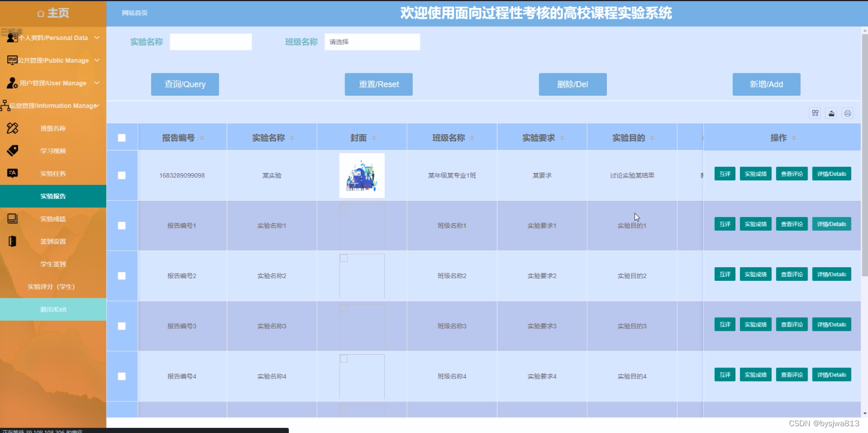868x433 pixels.
Task: Expand the 个人资料/Personal Data menu chevron
Action: click(97, 38)
